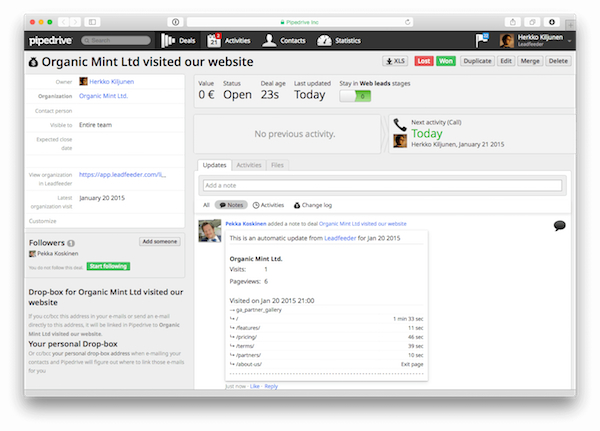Image resolution: width=600 pixels, height=431 pixels.
Task: Click the Start following button
Action: tap(108, 266)
